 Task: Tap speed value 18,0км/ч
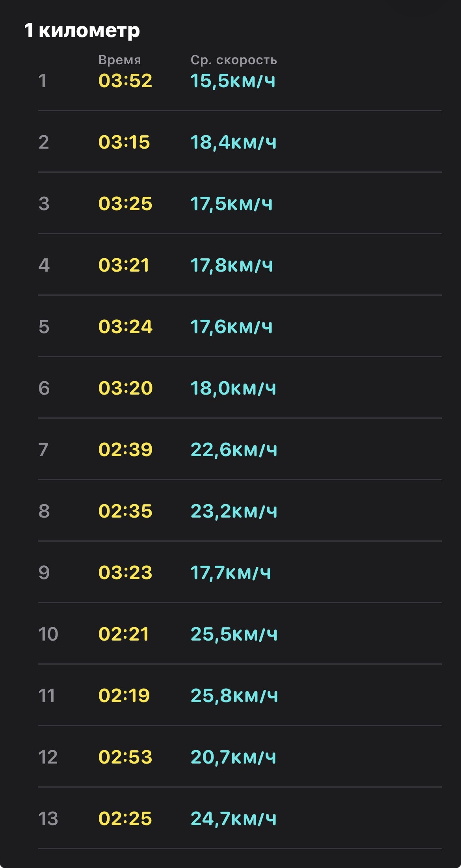233,388
